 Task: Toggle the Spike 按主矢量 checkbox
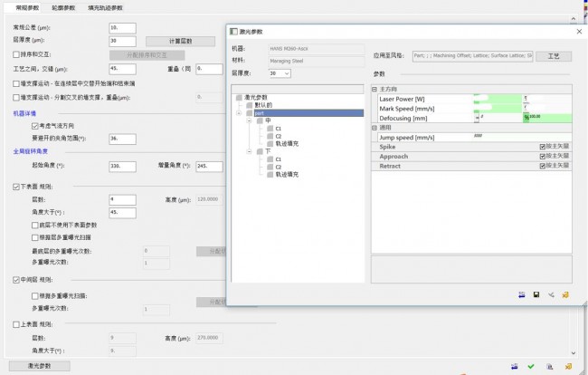pos(542,146)
